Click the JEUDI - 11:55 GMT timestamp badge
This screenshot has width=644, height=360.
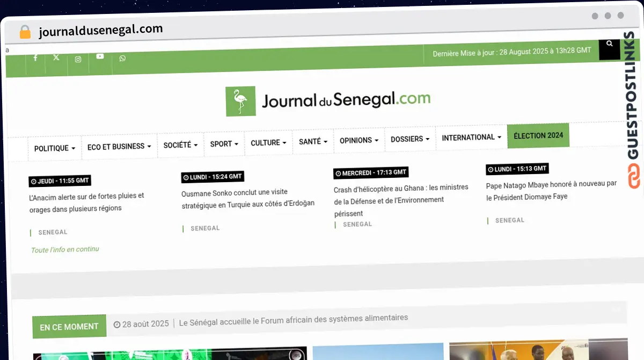pos(60,181)
